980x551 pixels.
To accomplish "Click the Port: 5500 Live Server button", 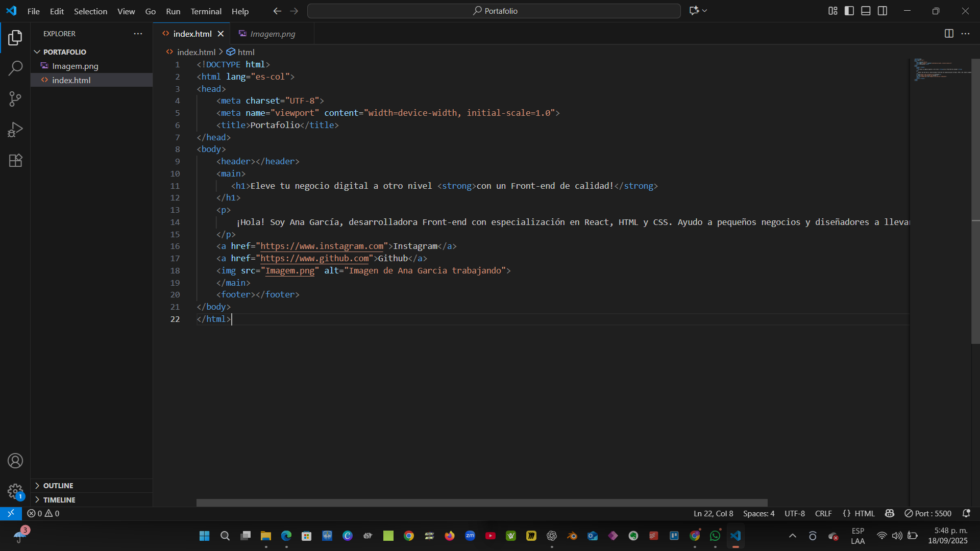I will click(928, 513).
